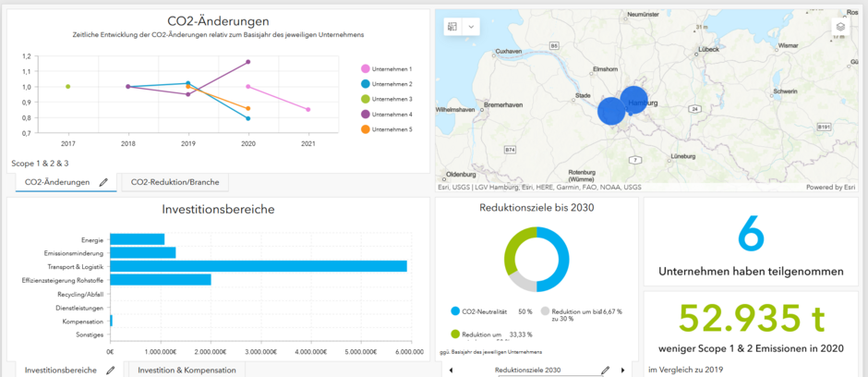
Task: Expand the map selection tool dropdown
Action: click(471, 26)
